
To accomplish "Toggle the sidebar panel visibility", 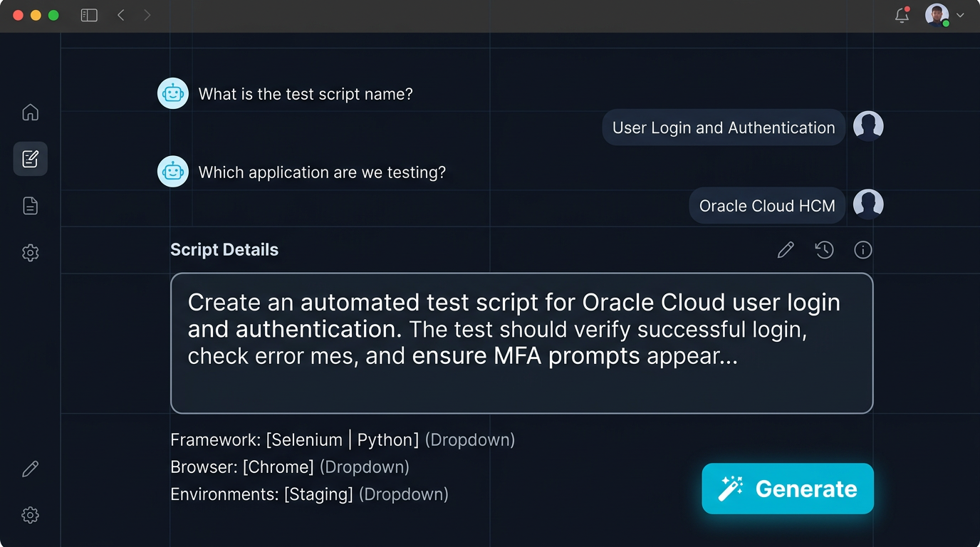I will point(88,14).
